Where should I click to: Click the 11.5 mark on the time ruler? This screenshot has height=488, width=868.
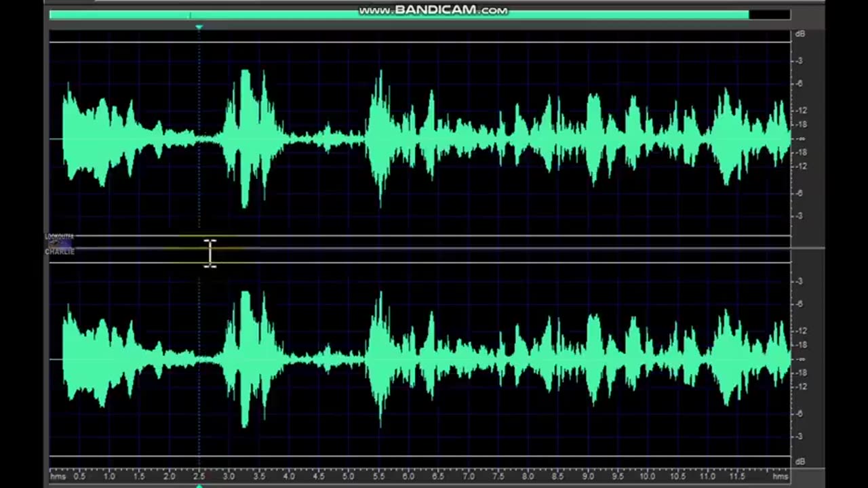click(x=737, y=476)
